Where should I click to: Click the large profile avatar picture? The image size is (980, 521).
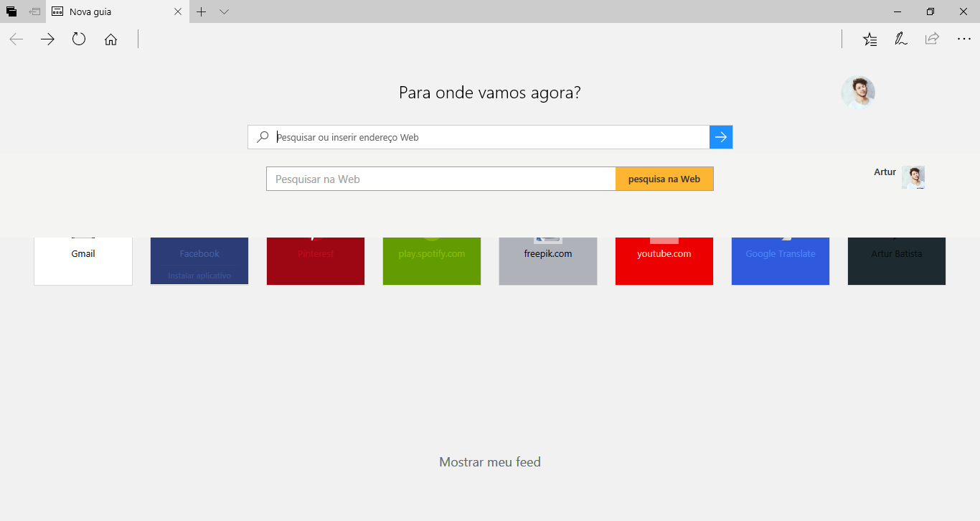point(858,93)
